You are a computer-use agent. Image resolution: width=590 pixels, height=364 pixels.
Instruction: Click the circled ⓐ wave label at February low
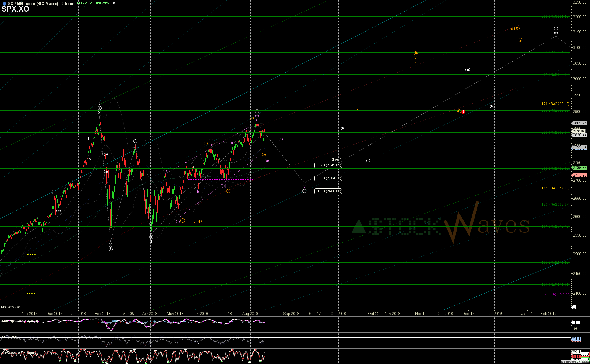(110, 249)
